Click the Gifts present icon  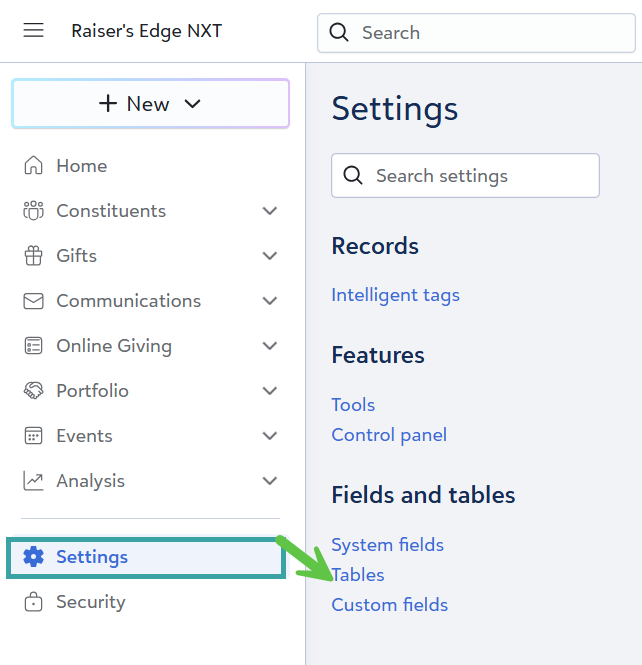click(x=34, y=256)
